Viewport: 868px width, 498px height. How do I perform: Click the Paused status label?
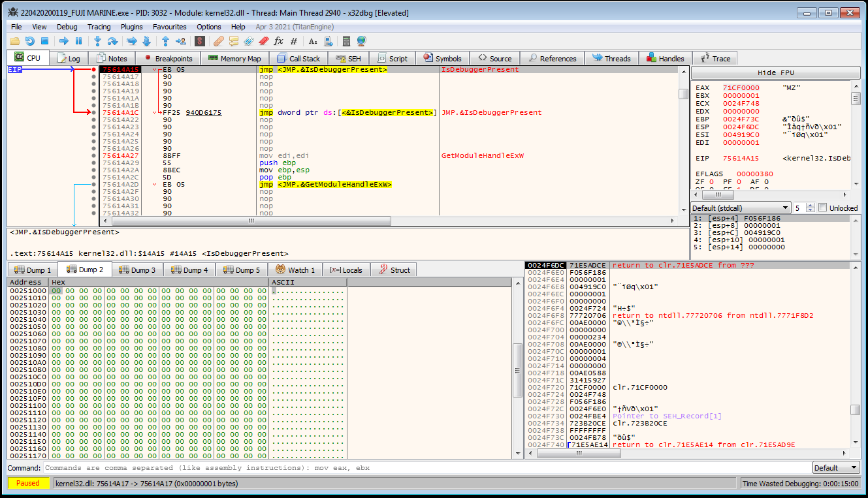point(28,483)
